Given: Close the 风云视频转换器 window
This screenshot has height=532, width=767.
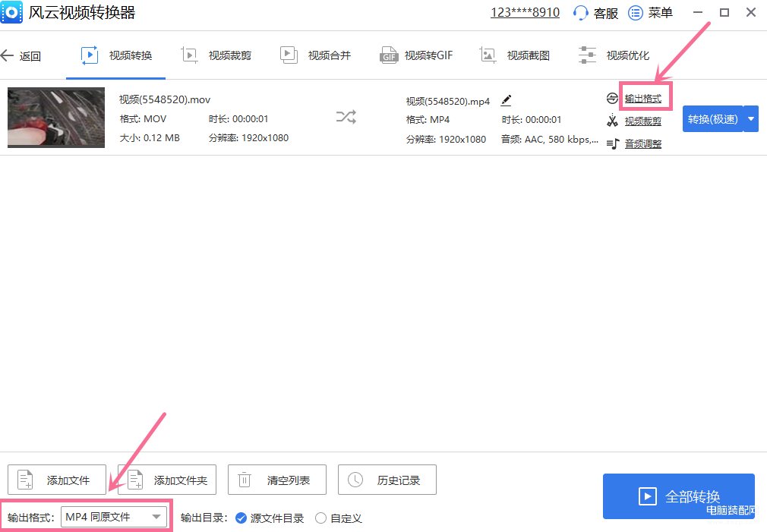Looking at the screenshot, I should click(x=751, y=12).
